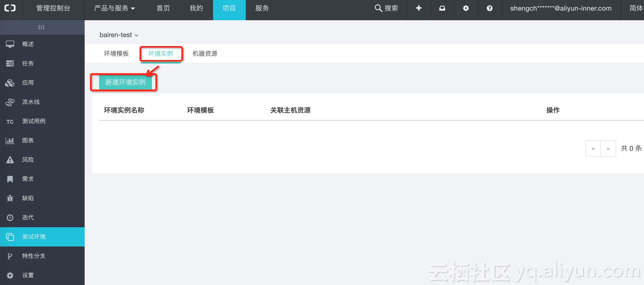Go to previous page arrow
This screenshot has width=644, height=285.
[593, 148]
